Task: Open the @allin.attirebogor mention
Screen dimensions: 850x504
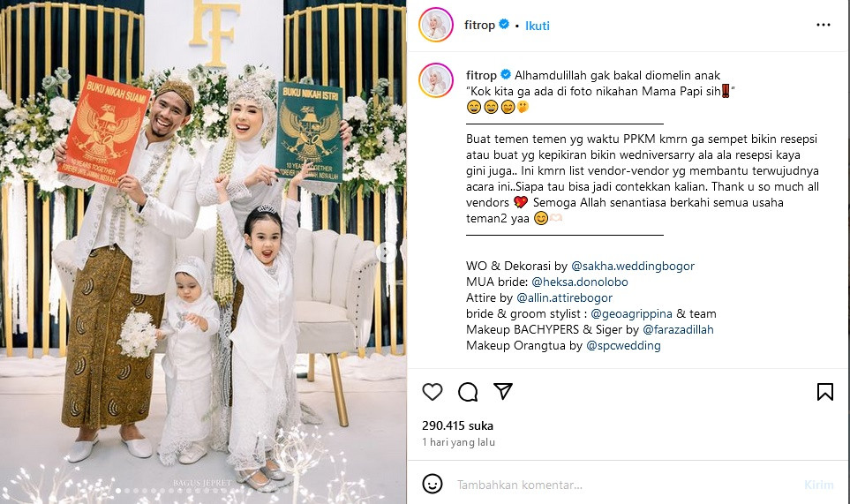Action: coord(564,297)
